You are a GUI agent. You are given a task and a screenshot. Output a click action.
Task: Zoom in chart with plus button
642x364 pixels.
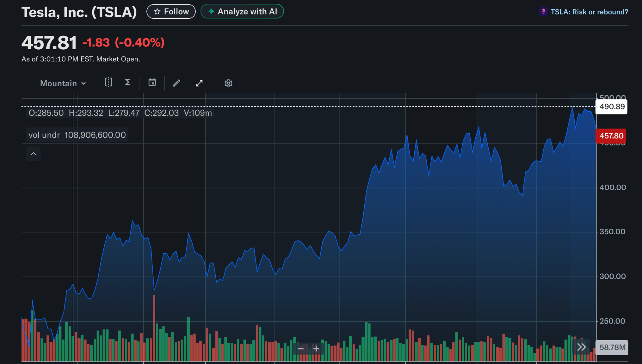pos(316,348)
